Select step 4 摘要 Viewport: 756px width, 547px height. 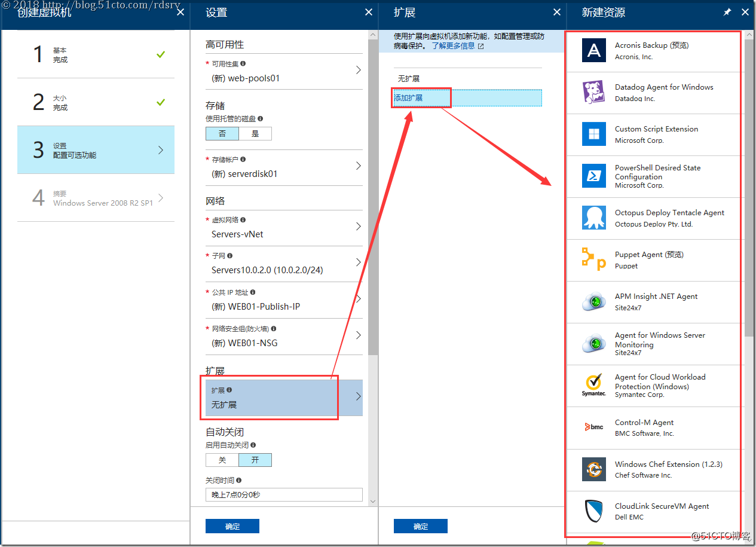pos(96,198)
